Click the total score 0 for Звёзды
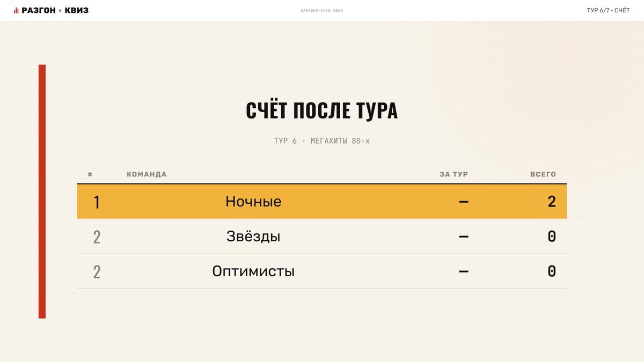Screen dimensions: 644x362 point(552,237)
